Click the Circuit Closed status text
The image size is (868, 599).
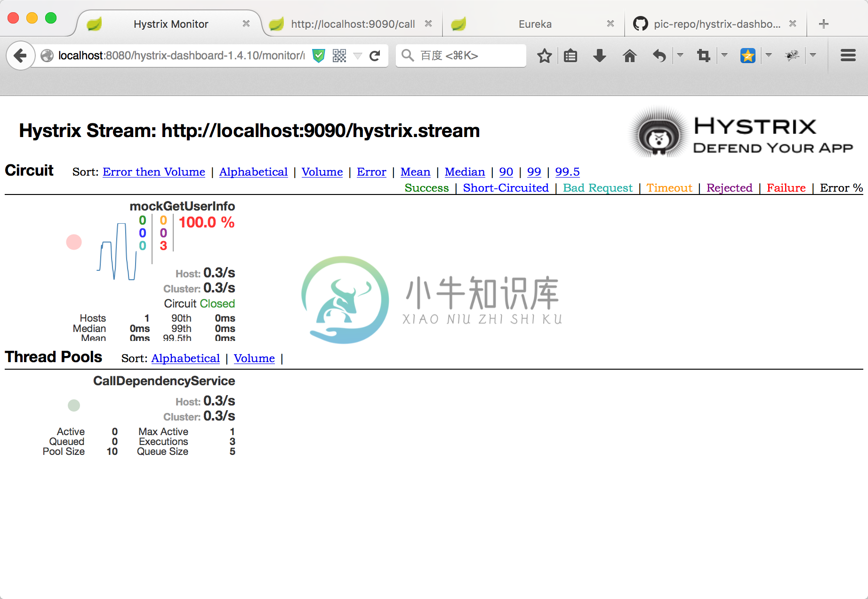click(x=199, y=304)
